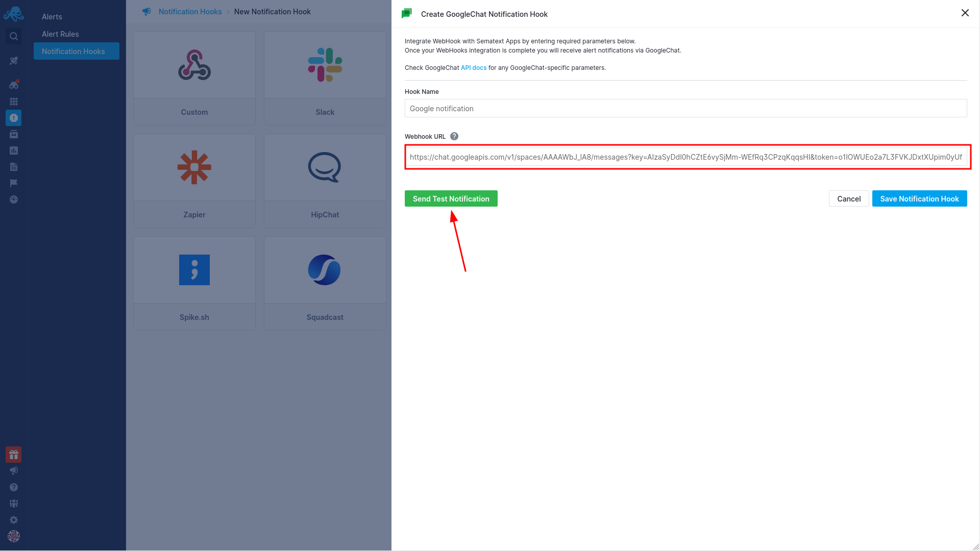Select the Custom webhook hook card

[x=194, y=78]
